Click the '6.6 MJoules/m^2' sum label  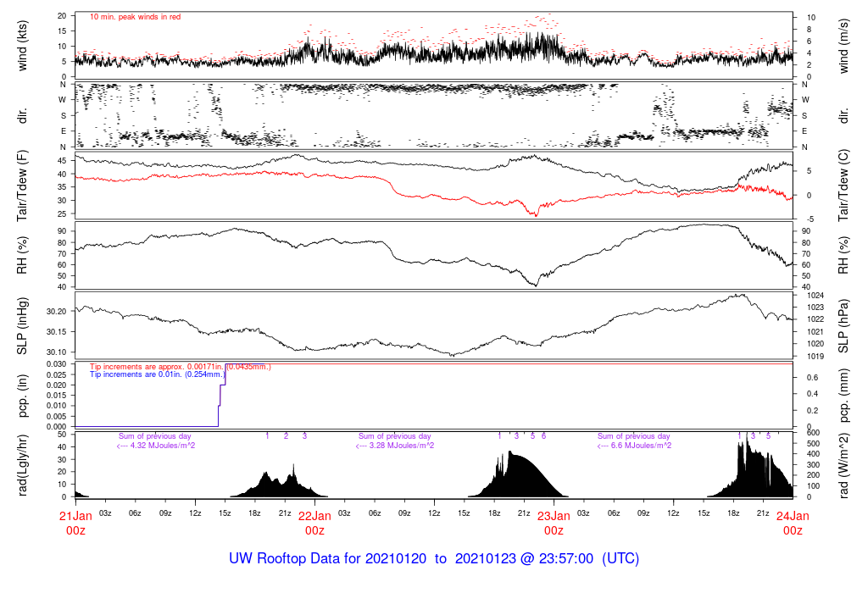(x=634, y=446)
